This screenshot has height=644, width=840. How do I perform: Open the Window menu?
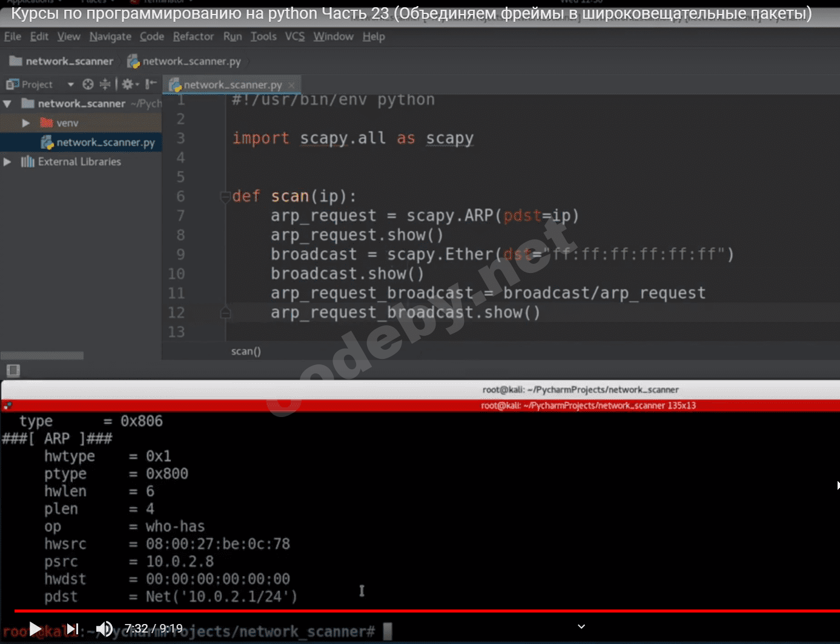click(334, 36)
